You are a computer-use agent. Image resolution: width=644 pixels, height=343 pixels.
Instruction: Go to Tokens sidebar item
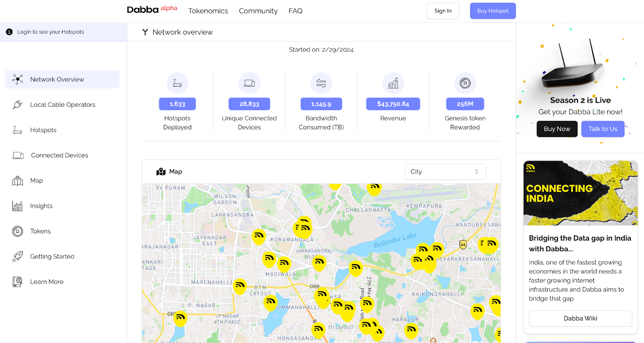point(62,231)
